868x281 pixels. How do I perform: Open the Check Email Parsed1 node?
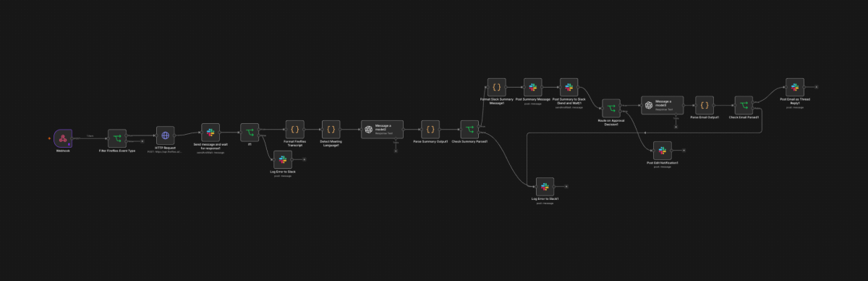(x=744, y=105)
